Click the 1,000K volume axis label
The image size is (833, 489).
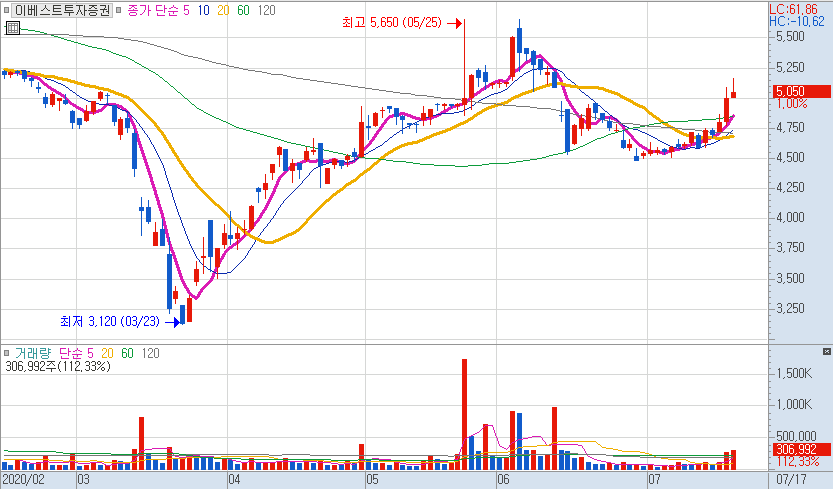pos(794,405)
